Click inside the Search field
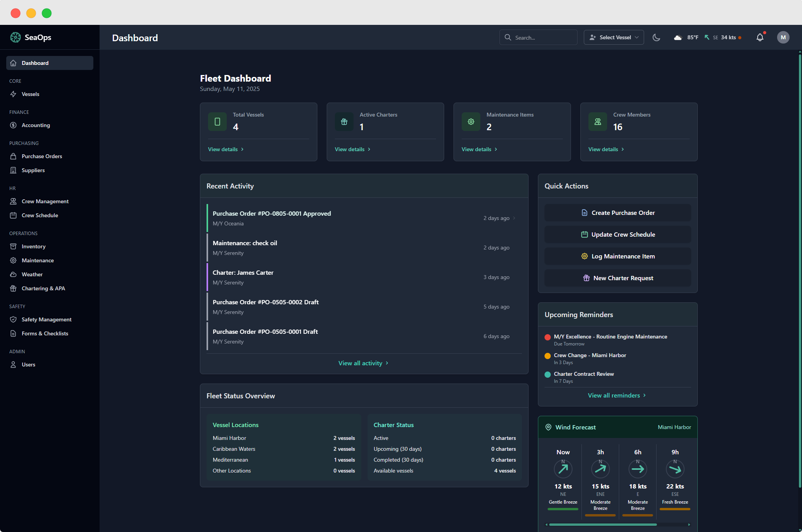 point(538,37)
